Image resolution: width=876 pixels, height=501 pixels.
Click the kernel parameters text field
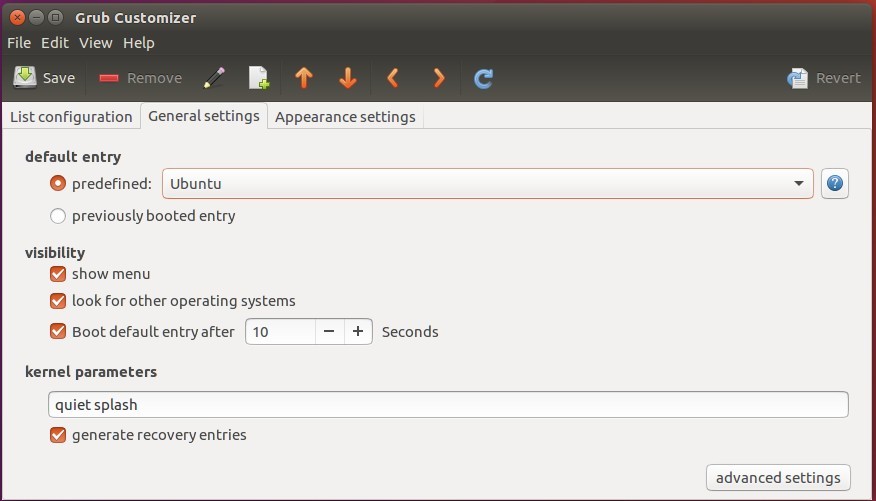pyautogui.click(x=448, y=404)
